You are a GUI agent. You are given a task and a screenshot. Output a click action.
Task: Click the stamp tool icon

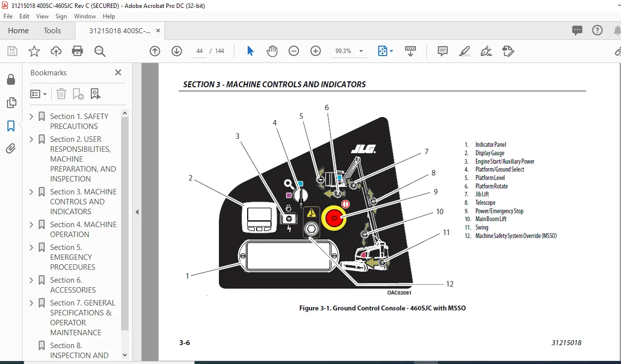tap(508, 51)
